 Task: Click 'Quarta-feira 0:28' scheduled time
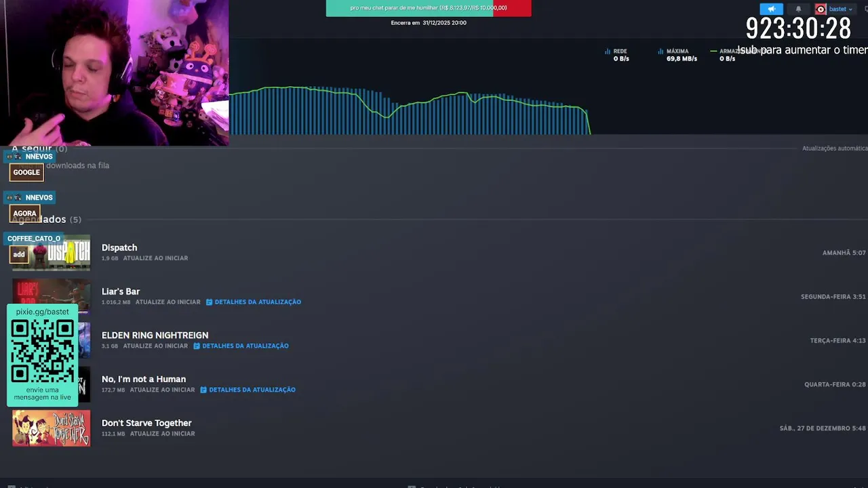(x=835, y=384)
